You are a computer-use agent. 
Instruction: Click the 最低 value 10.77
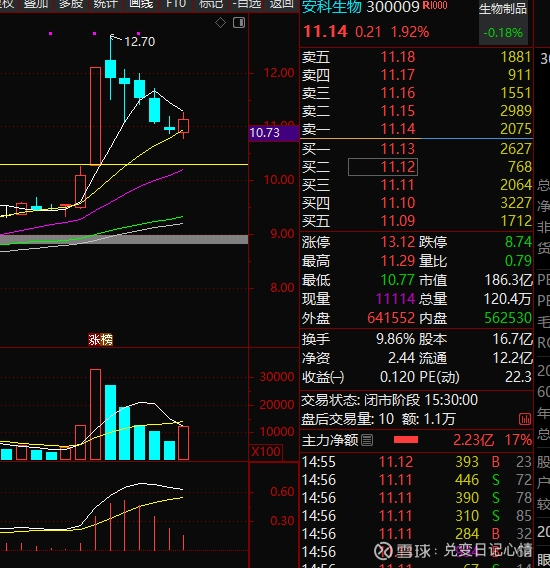(397, 280)
